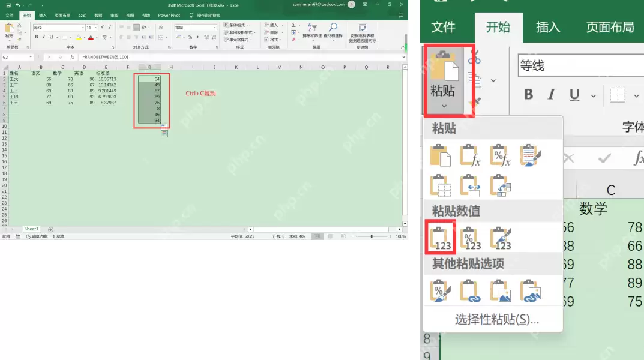Select the Sheet1 worksheet tab
644x360 pixels.
(31, 229)
